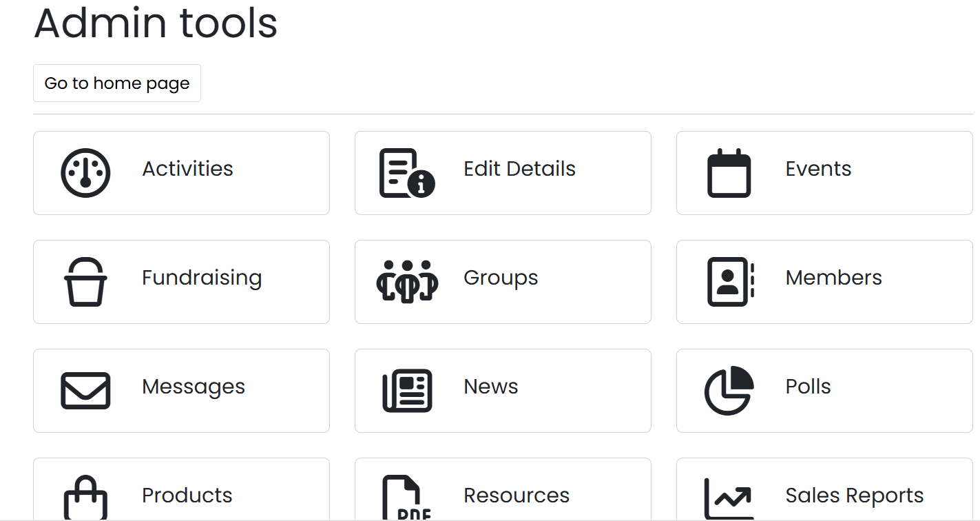Open the Members text label
The width and height of the screenshot is (980, 521).
coord(833,278)
